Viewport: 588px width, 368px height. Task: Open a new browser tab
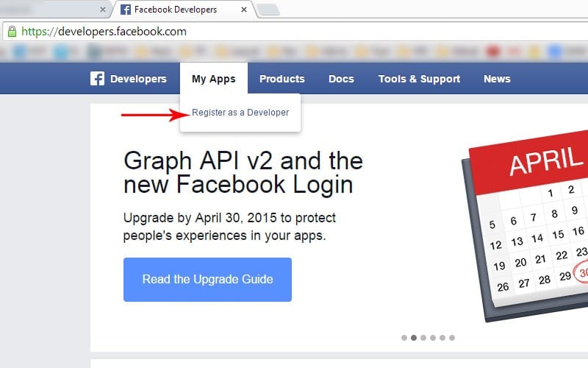pos(268,10)
